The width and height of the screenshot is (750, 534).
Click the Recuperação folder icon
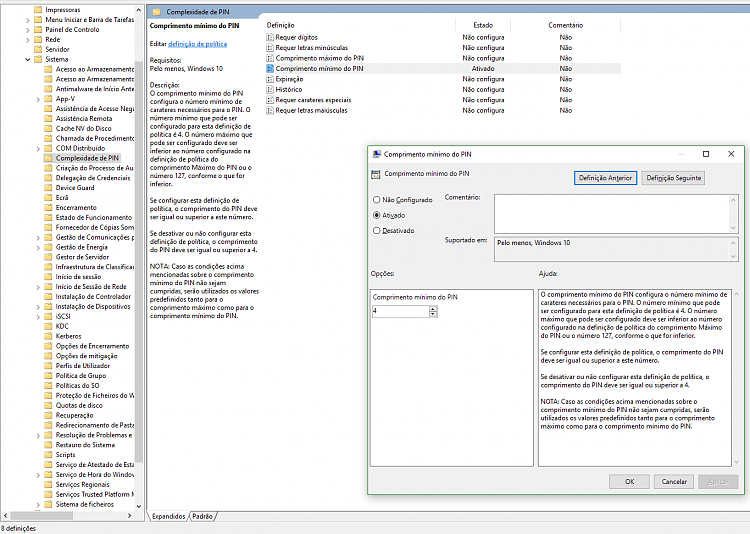pyautogui.click(x=48, y=415)
